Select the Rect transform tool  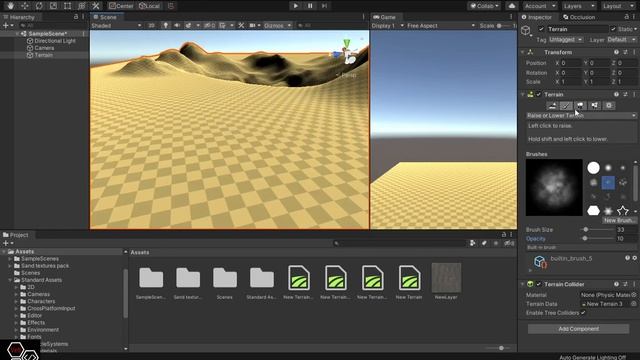(x=67, y=6)
